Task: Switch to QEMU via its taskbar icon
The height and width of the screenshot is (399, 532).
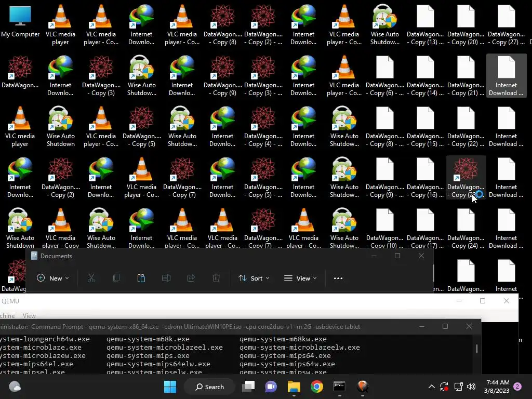Action: 362,387
